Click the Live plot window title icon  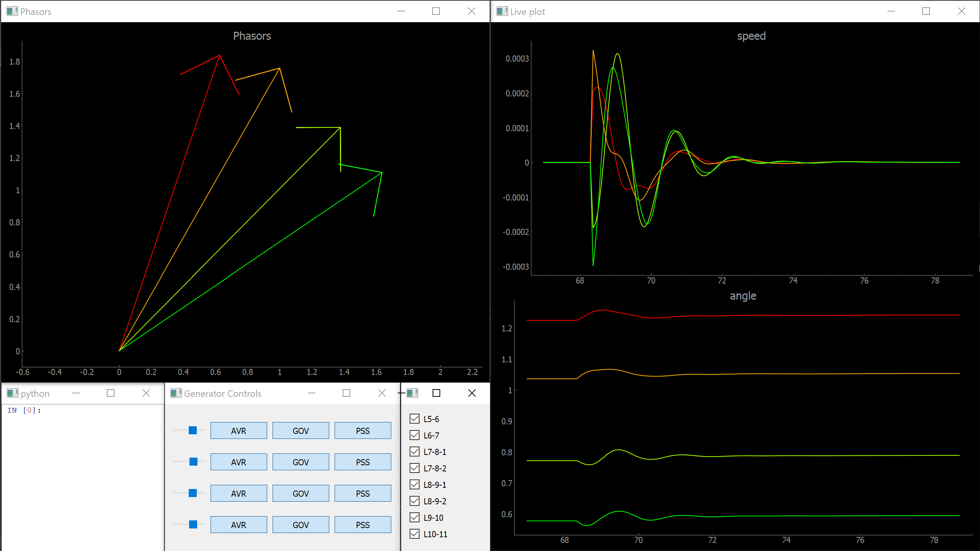(502, 11)
